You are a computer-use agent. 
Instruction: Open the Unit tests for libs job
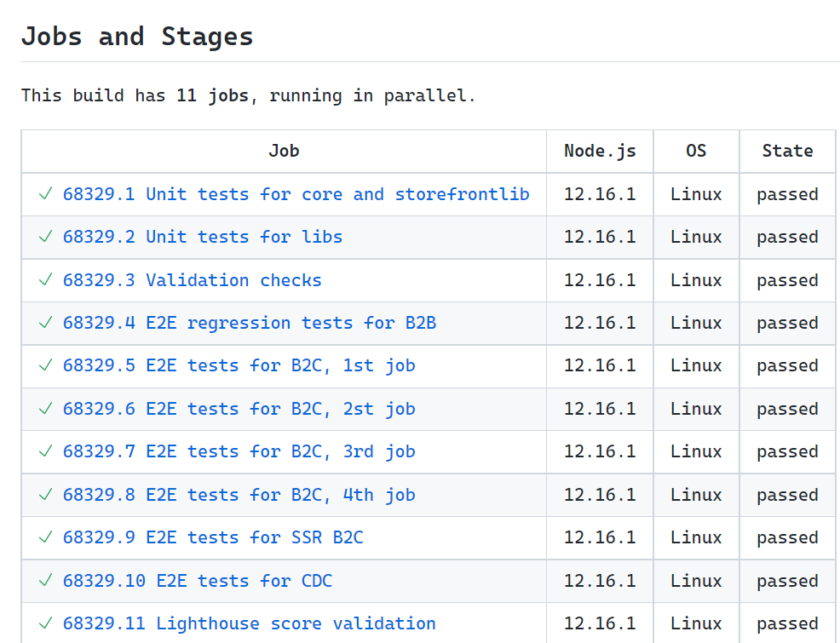(202, 237)
